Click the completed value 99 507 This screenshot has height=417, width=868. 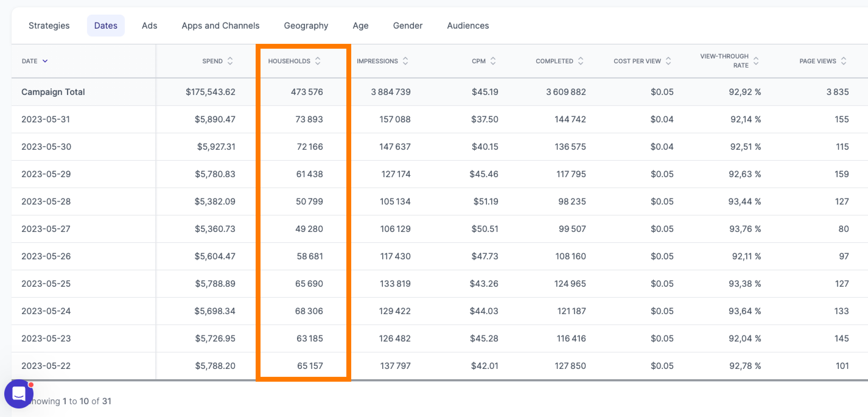[572, 229]
